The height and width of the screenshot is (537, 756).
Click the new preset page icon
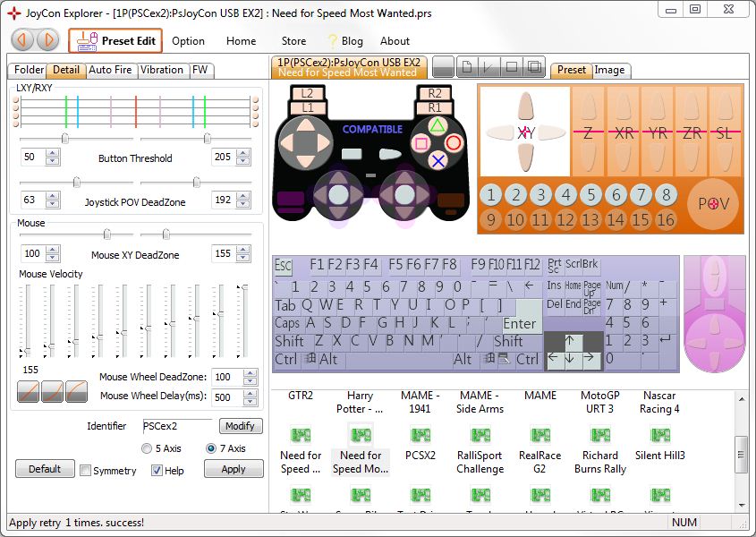466,67
